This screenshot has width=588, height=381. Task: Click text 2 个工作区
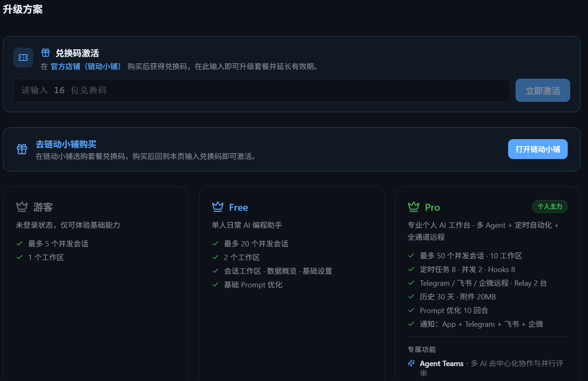click(x=242, y=257)
